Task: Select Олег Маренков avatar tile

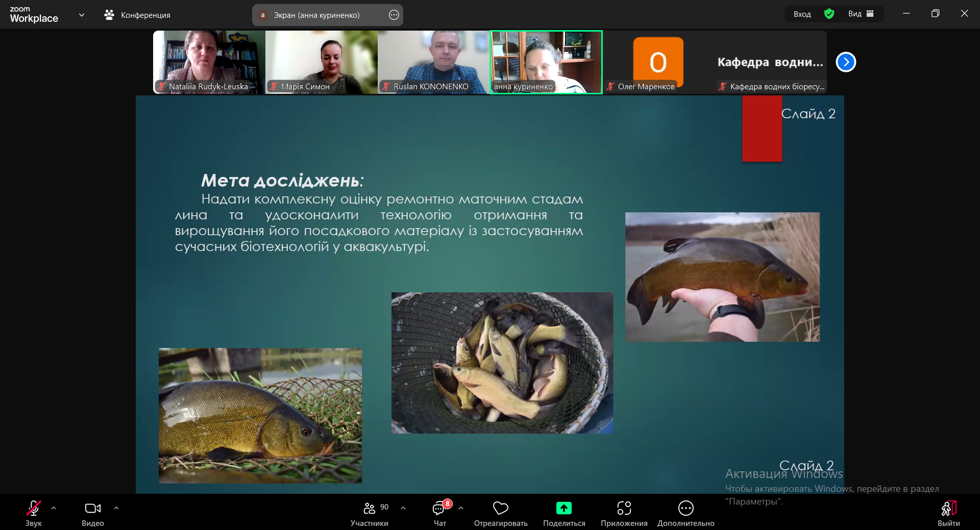Action: pyautogui.click(x=658, y=62)
